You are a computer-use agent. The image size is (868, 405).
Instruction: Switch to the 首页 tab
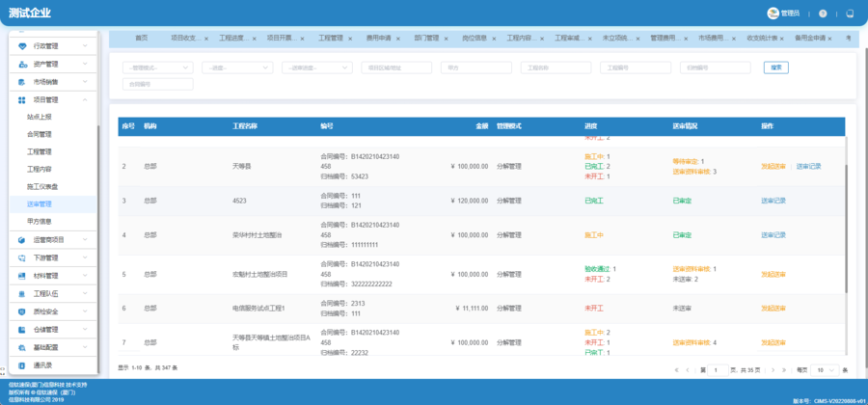click(x=142, y=39)
